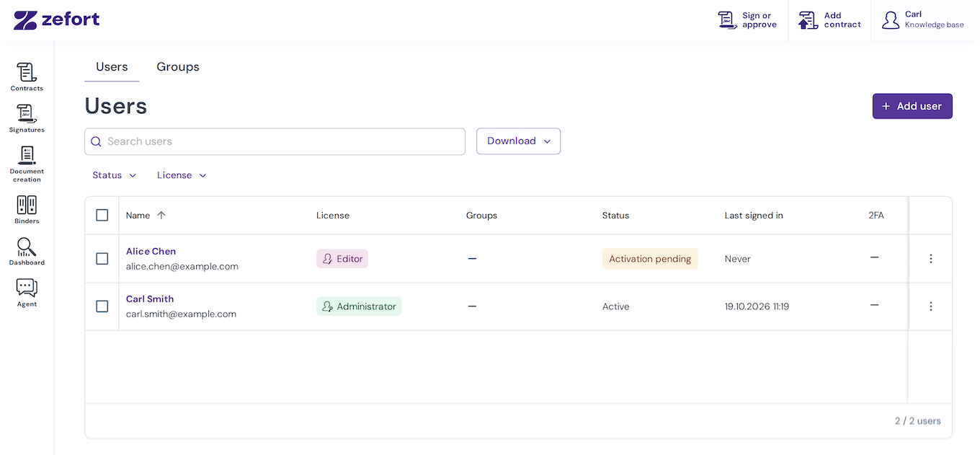Image resolution: width=980 pixels, height=455 pixels.
Task: Click the carl.smith@example.com email text
Action: coord(182,314)
